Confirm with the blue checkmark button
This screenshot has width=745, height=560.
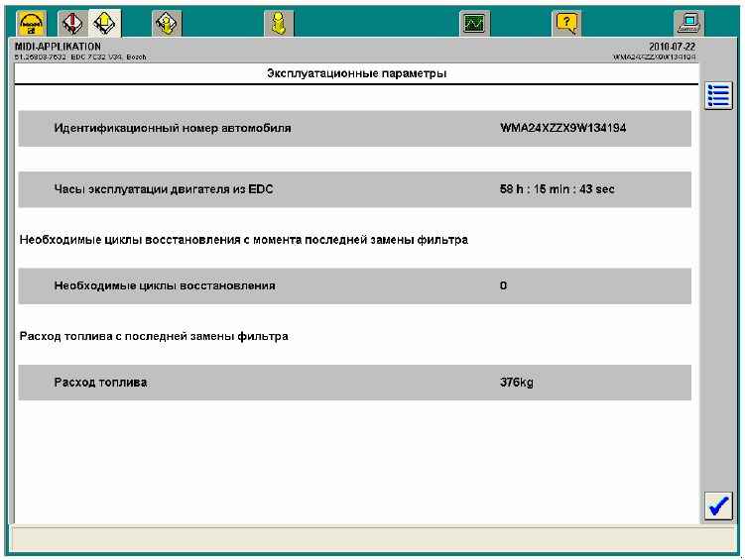point(717,505)
